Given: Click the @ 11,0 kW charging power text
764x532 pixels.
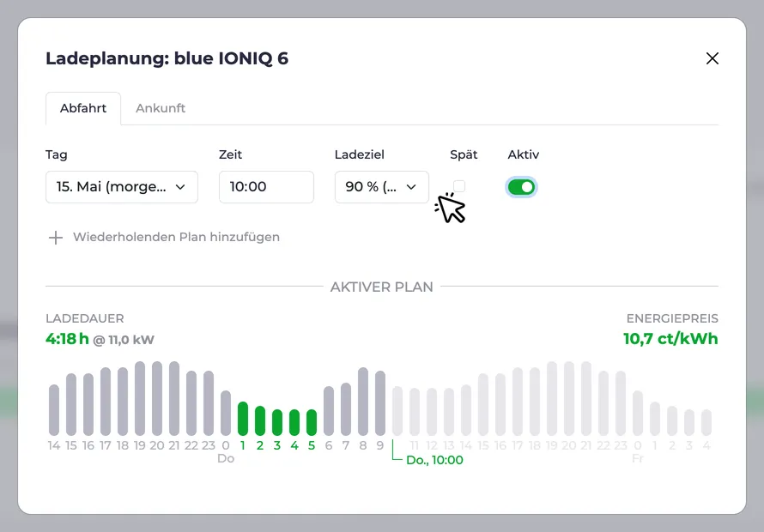Looking at the screenshot, I should pos(124,340).
